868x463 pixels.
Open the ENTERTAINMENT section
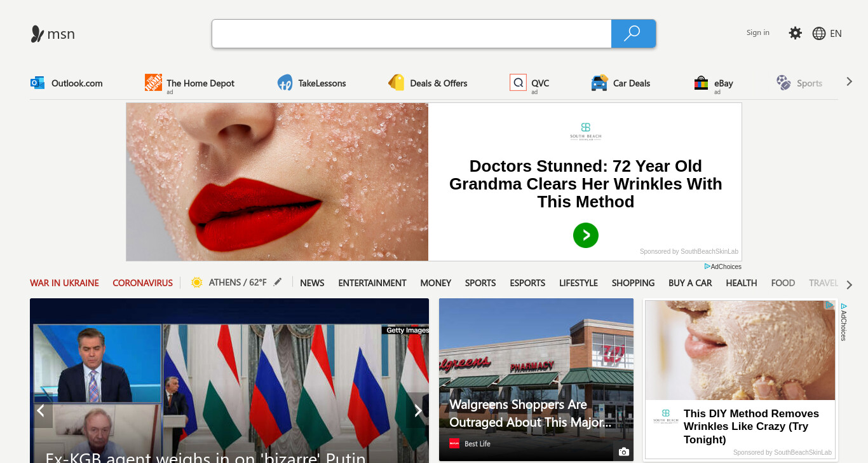pos(372,283)
